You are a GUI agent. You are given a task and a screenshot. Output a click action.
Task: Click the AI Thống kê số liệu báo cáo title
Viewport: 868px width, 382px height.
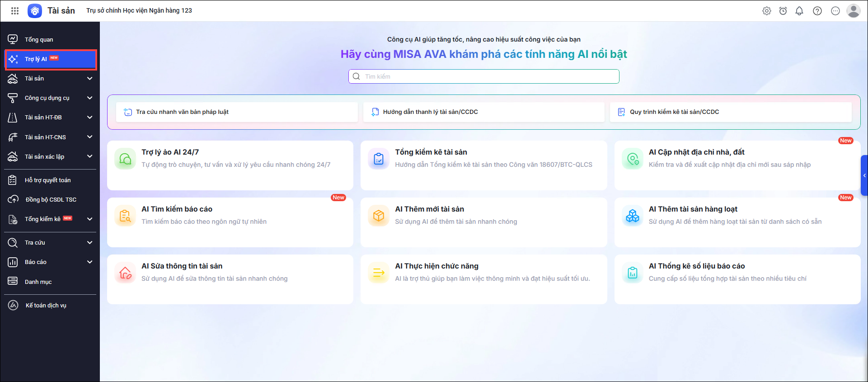[697, 266]
